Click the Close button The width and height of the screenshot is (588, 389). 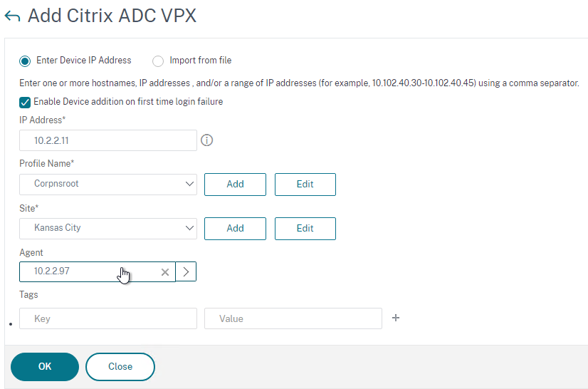coord(120,366)
